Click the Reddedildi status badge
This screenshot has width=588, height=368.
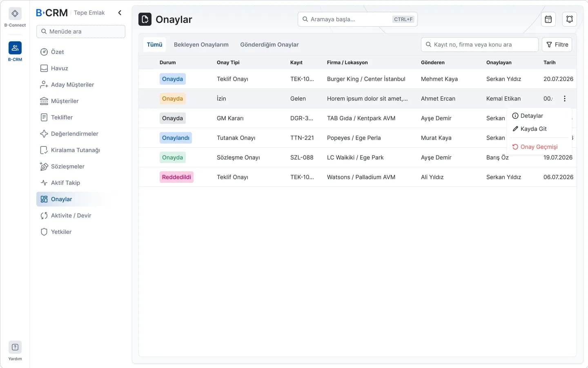point(176,177)
